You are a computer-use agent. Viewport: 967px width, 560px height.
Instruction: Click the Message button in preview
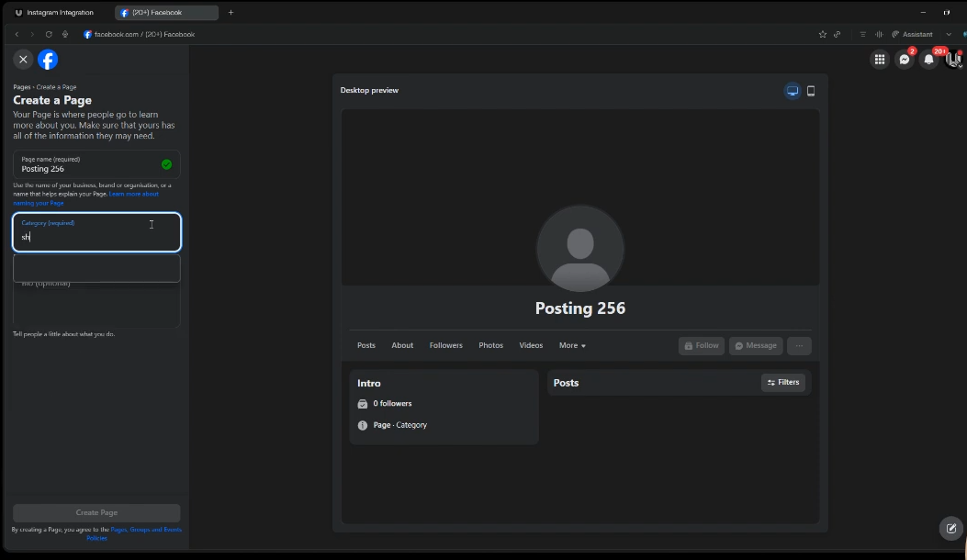pyautogui.click(x=756, y=346)
